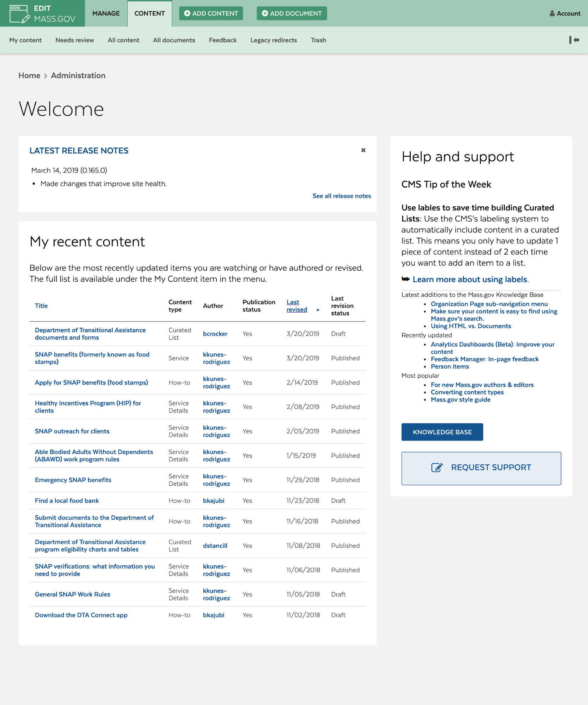Image resolution: width=588 pixels, height=705 pixels.
Task: Click the arrow icon before Learn more
Action: click(x=405, y=279)
